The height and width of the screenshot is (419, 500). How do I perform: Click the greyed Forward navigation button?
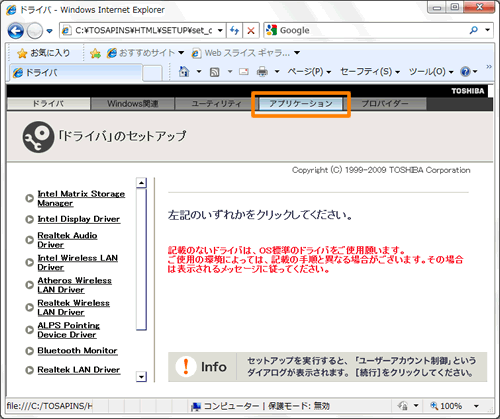click(34, 31)
